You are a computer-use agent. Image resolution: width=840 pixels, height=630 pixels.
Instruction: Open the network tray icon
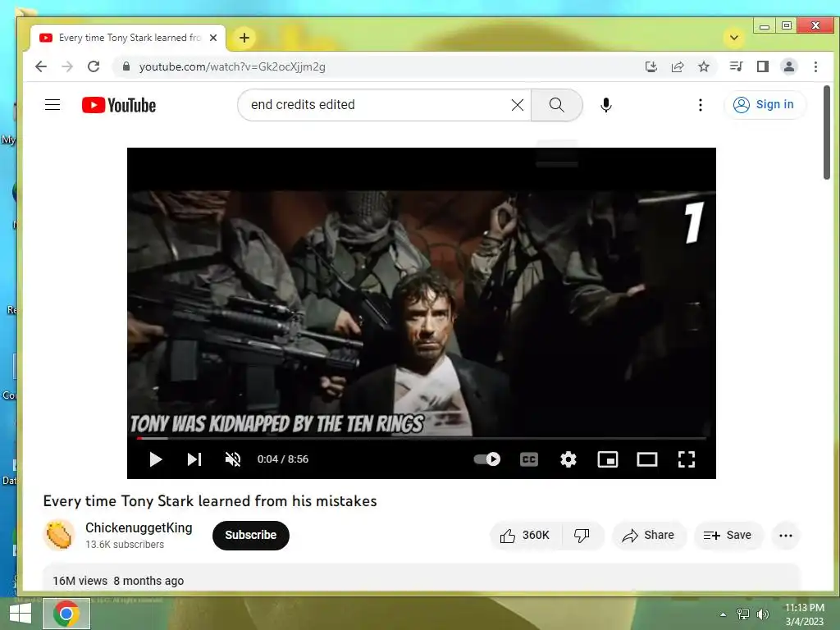[743, 614]
